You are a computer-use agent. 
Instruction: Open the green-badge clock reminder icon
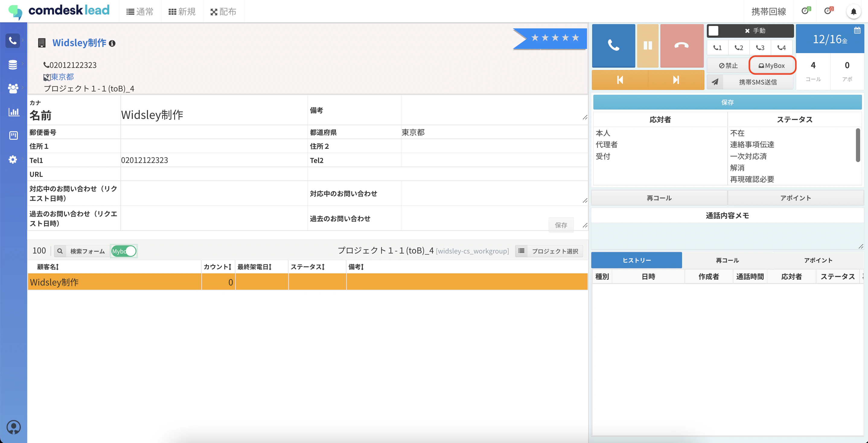click(x=806, y=11)
